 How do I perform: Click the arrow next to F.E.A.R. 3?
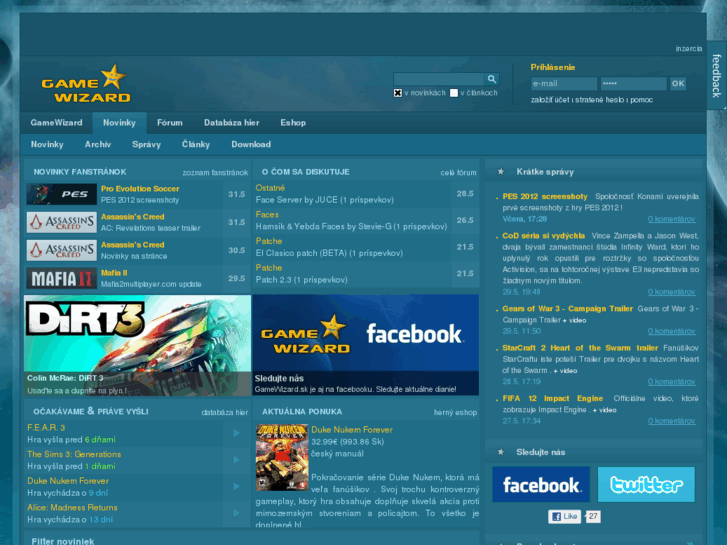(236, 433)
